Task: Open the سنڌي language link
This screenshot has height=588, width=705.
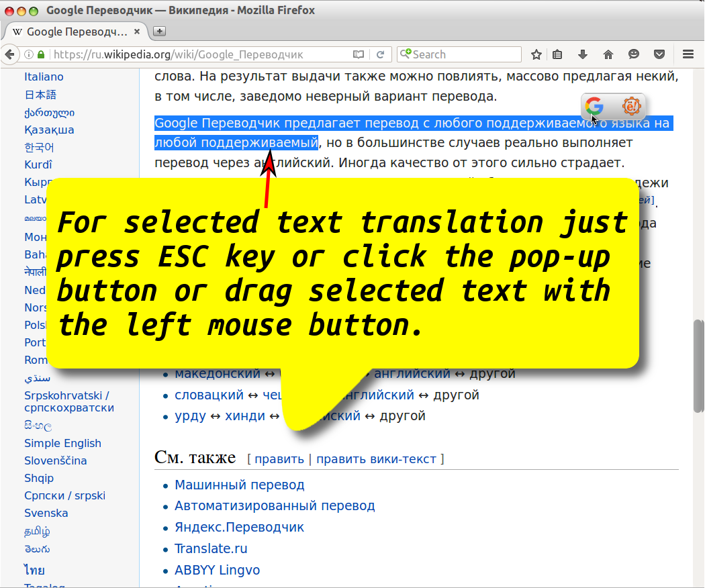Action: (x=38, y=378)
